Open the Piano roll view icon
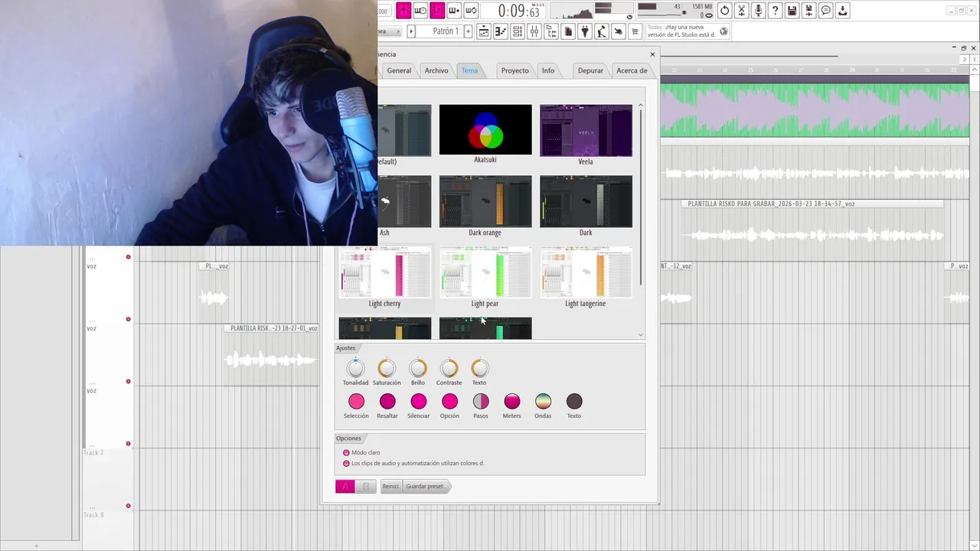 501,31
